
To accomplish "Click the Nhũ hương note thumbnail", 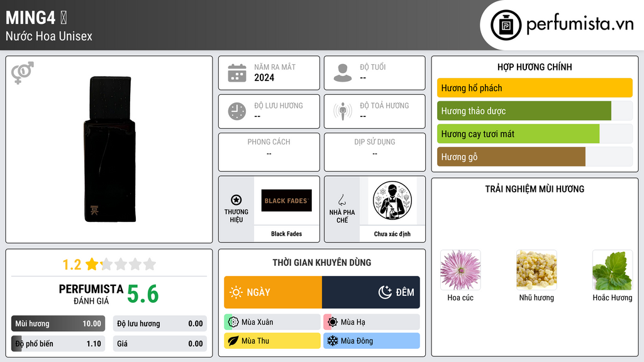I will (536, 270).
